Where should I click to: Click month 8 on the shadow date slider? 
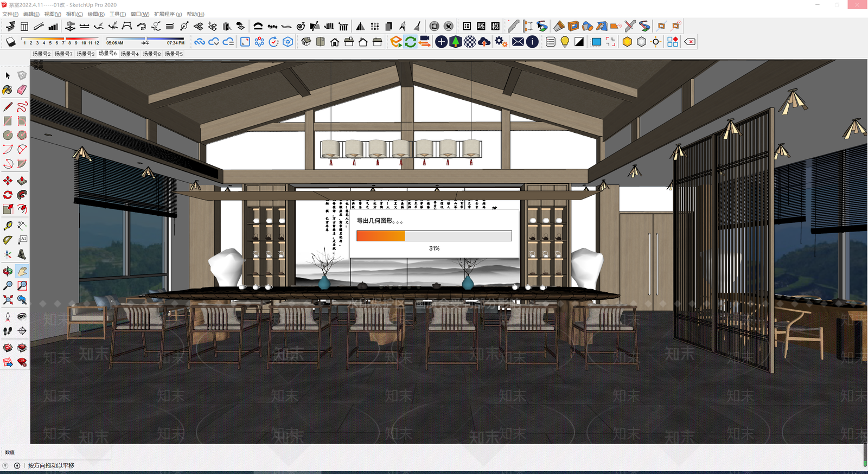pos(69,43)
